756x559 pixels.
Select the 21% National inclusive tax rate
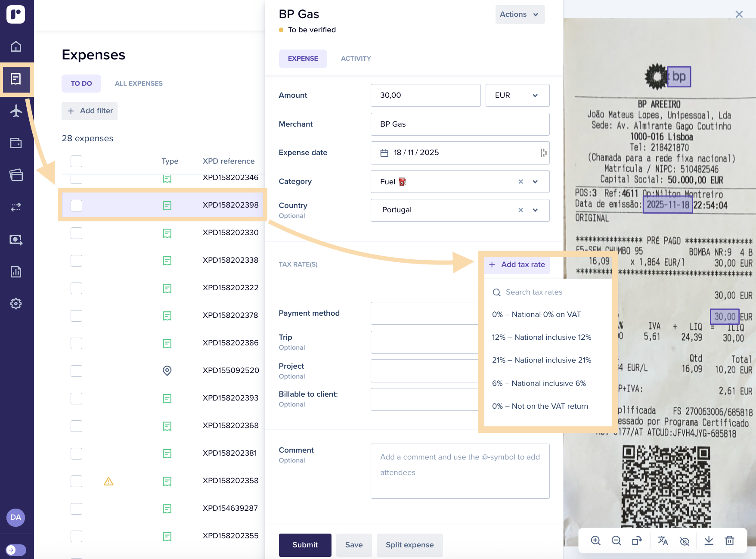coord(542,360)
